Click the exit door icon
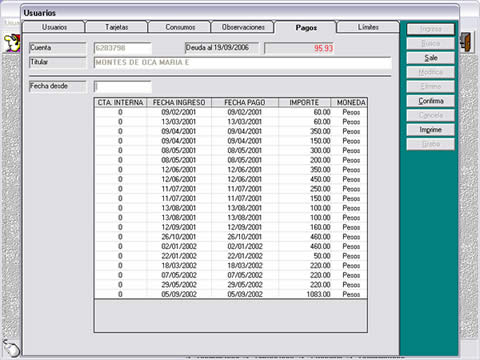Screen dimensions: 480x360 (x=466, y=41)
